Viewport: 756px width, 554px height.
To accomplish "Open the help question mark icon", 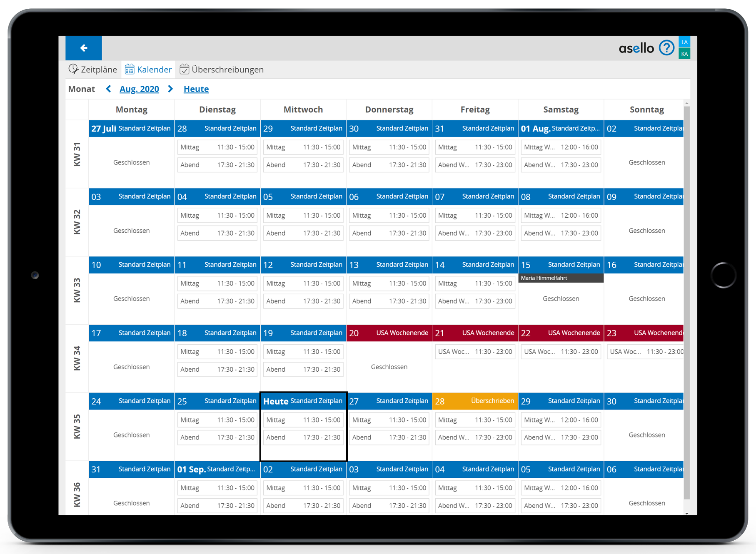I will click(666, 48).
